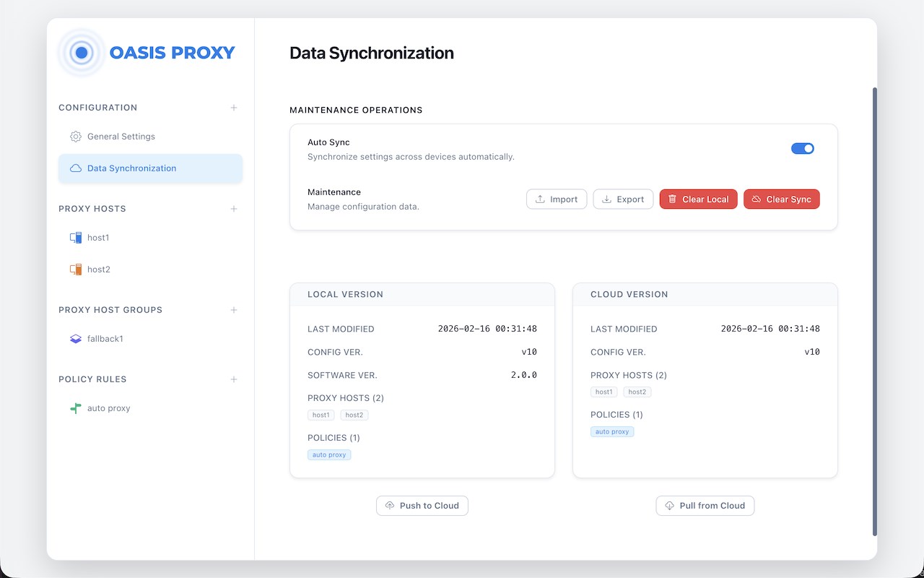Click the cloud icon next to Data Synchronization
924x578 pixels.
76,168
